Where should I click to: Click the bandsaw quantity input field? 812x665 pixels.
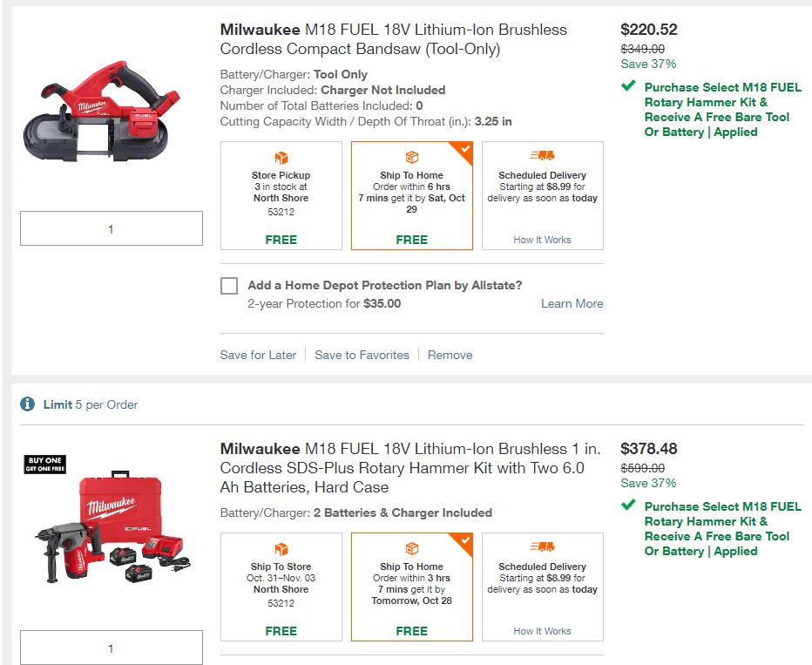(x=112, y=228)
